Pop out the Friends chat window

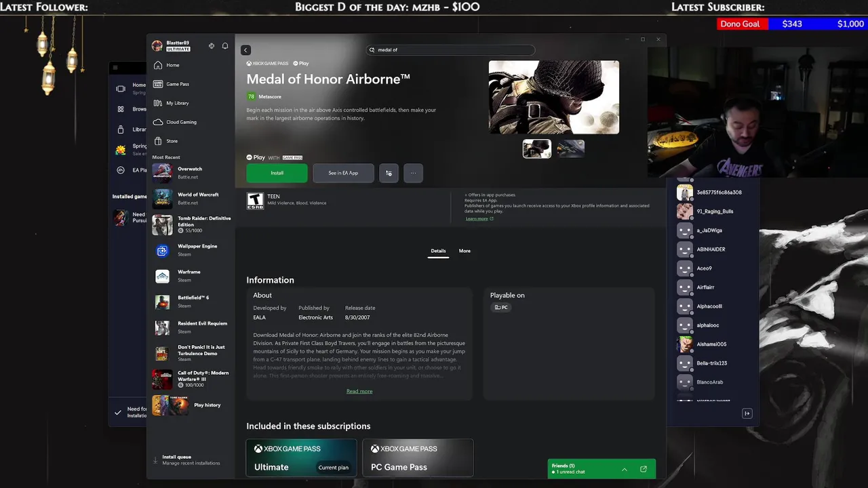coord(644,469)
